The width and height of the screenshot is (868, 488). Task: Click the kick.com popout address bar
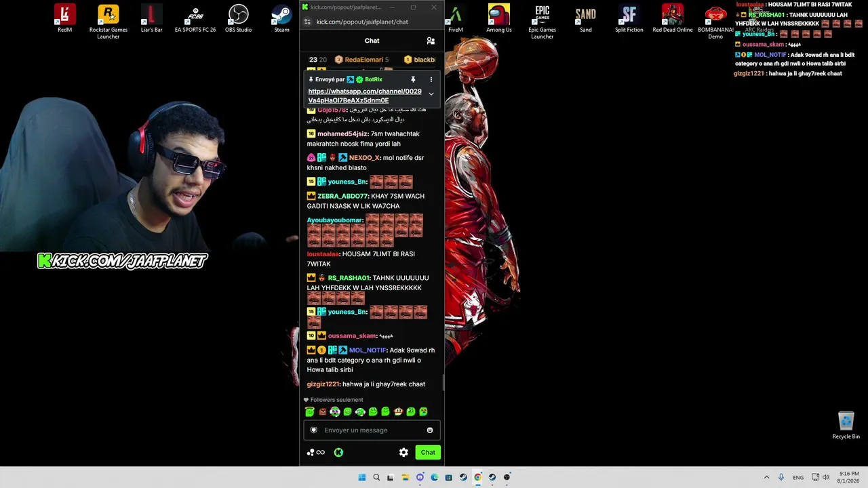click(362, 22)
